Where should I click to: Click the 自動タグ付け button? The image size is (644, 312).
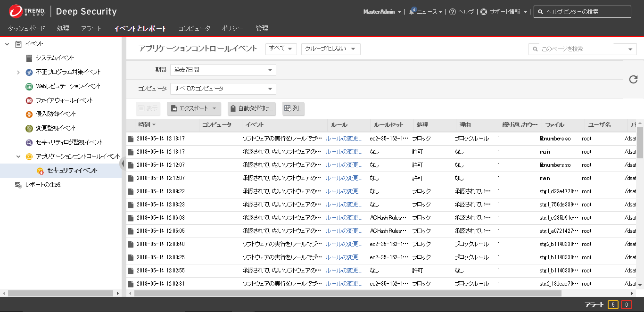pos(252,108)
